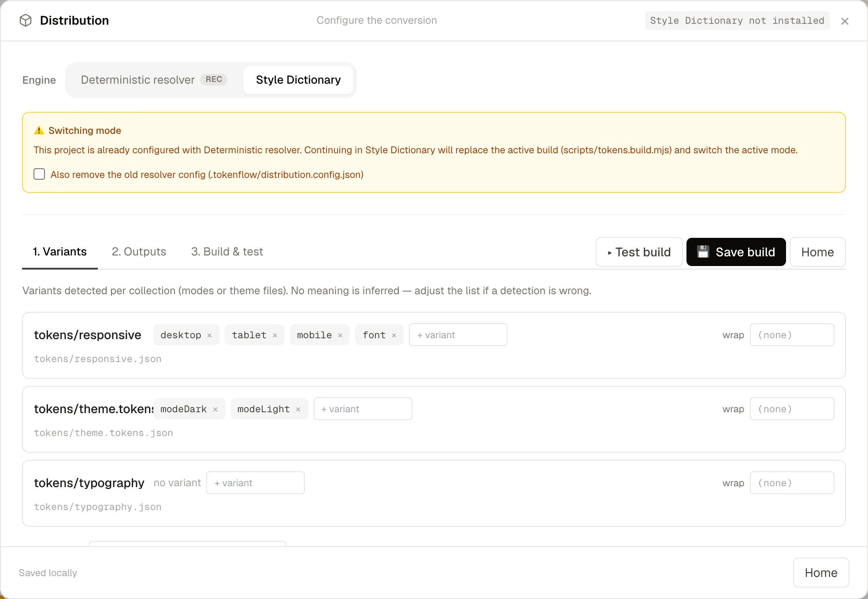Click the modeDark variant label
The image size is (868, 599).
(x=184, y=409)
